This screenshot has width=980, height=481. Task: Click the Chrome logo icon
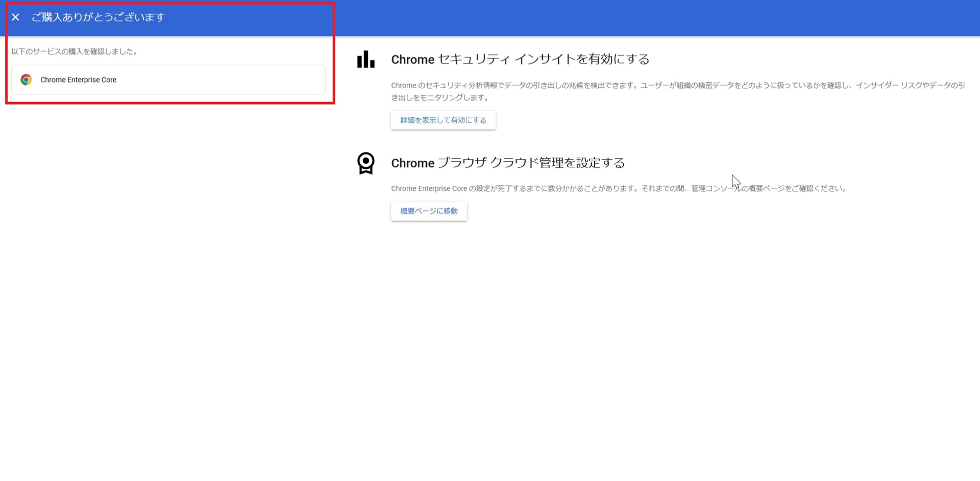point(26,80)
